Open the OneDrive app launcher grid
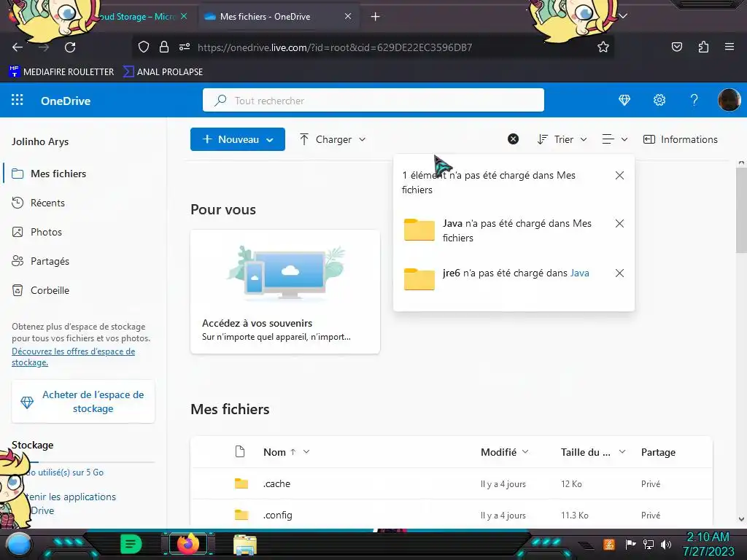747x560 pixels. click(18, 100)
